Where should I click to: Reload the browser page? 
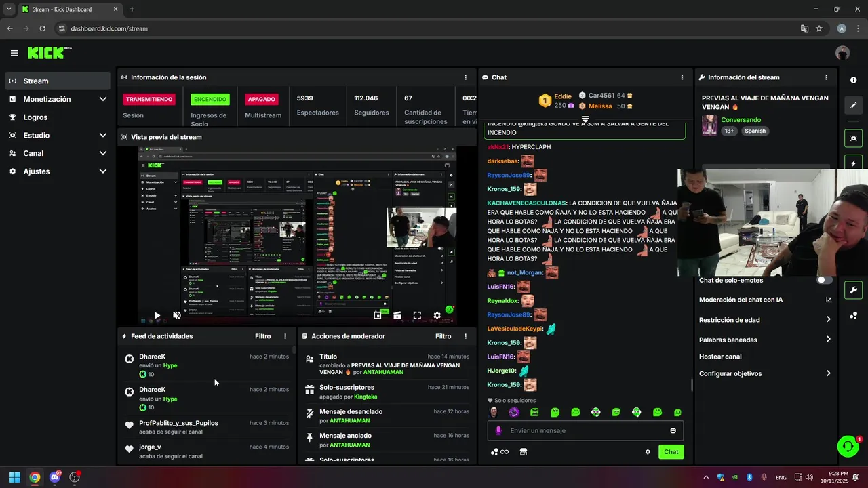click(x=42, y=28)
